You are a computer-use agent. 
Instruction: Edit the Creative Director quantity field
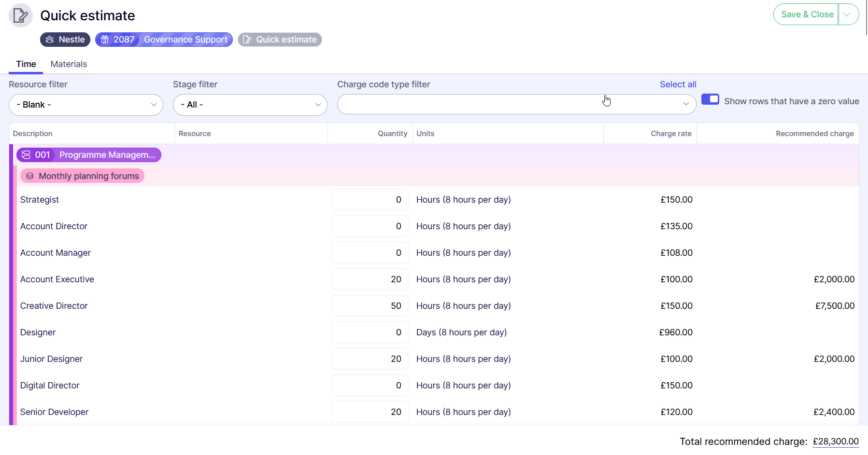(370, 306)
